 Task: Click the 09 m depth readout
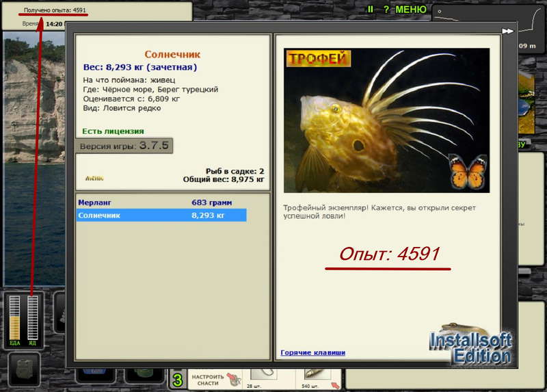click(527, 46)
